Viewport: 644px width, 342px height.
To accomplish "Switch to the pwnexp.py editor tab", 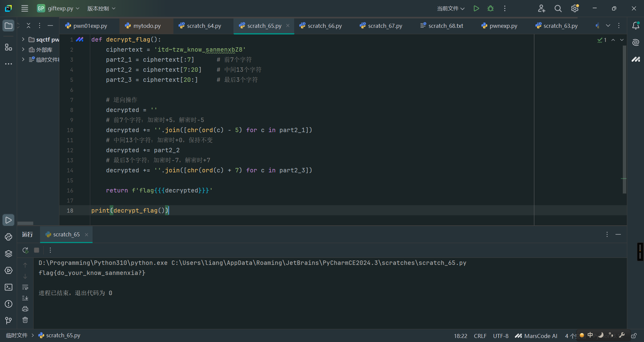I will (499, 26).
